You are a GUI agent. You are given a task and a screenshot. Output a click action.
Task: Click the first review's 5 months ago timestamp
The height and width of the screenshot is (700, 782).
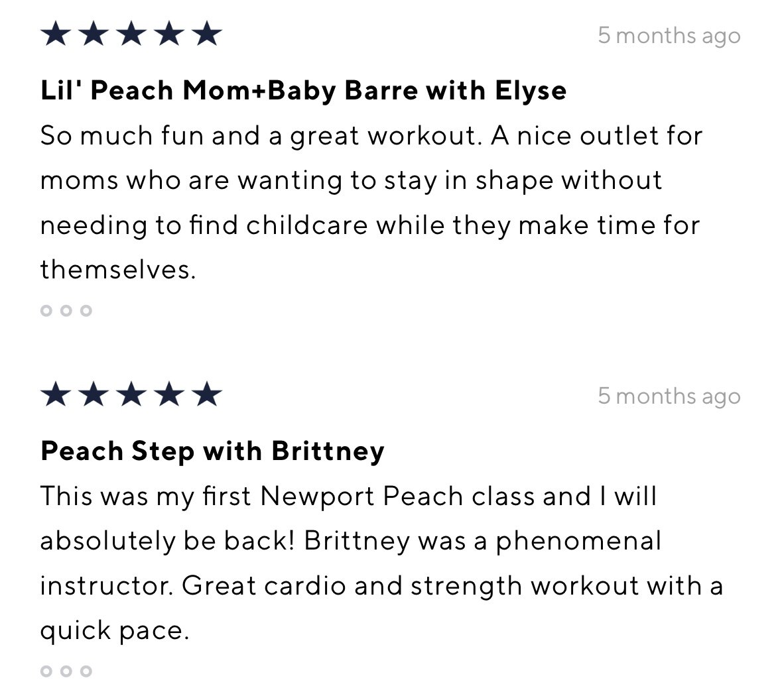tap(669, 36)
